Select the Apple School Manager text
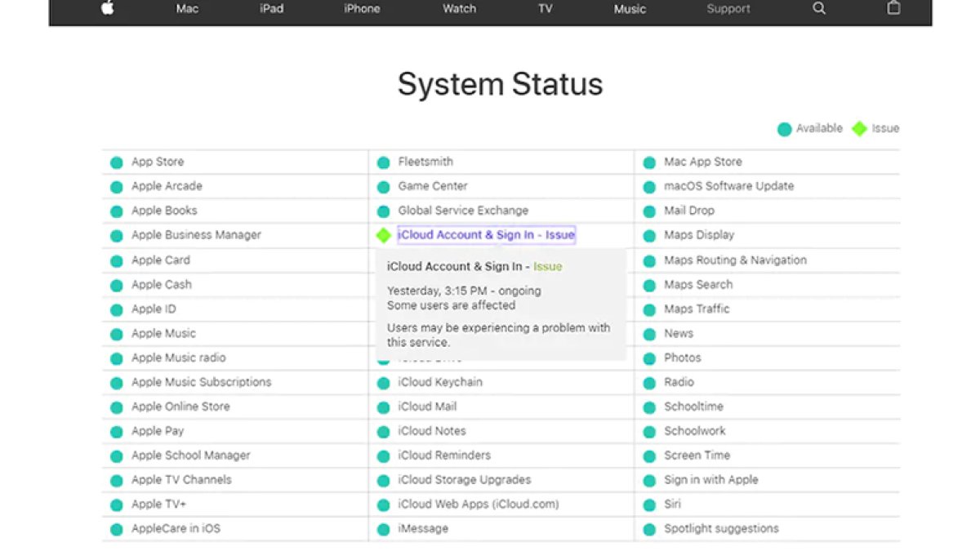The height and width of the screenshot is (551, 980). [191, 455]
